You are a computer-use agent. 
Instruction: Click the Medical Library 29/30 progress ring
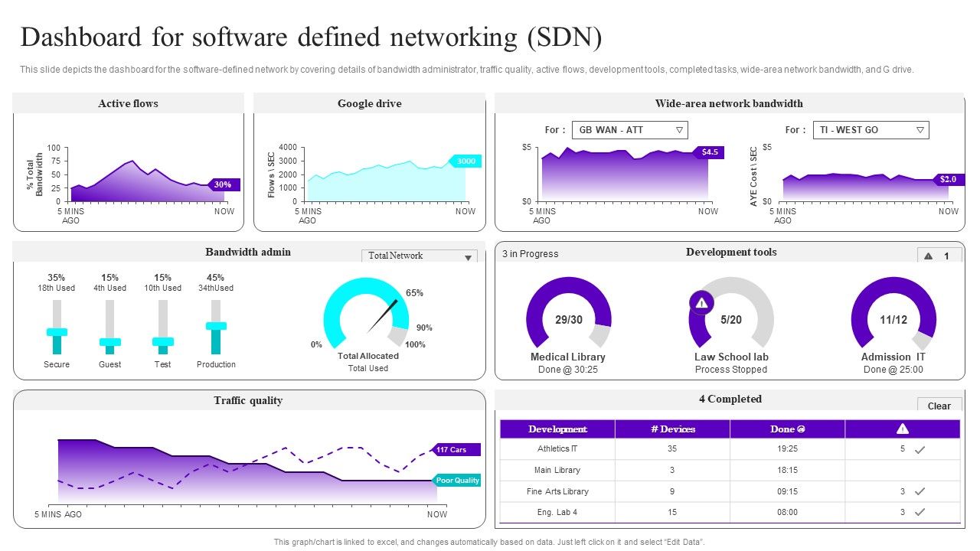coord(569,312)
